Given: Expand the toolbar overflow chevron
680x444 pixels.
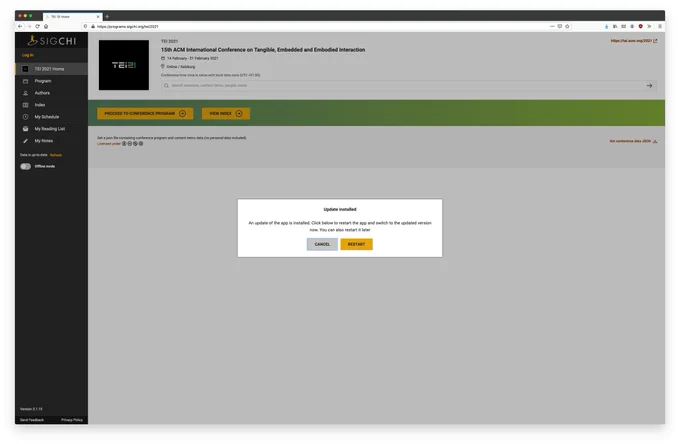Looking at the screenshot, I should tap(649, 26).
